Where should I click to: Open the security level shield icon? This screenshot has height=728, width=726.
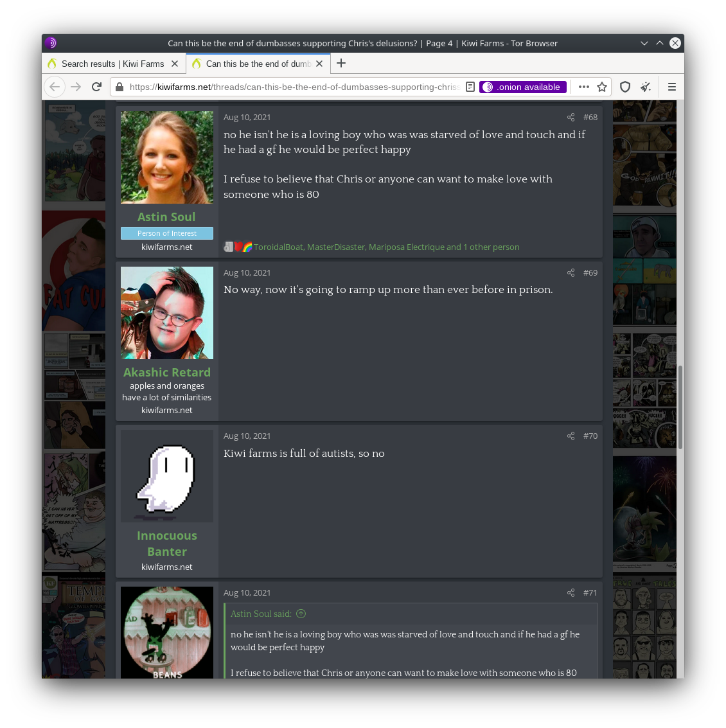coord(624,87)
